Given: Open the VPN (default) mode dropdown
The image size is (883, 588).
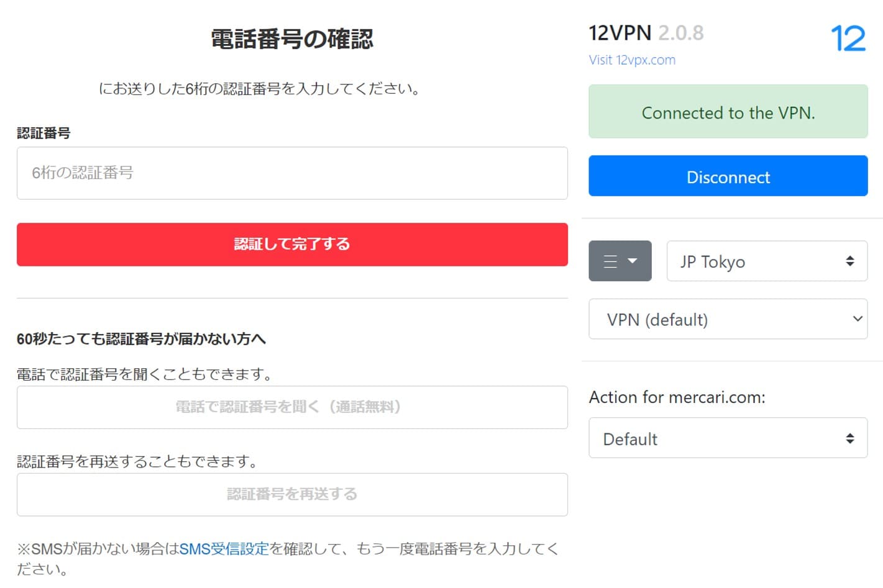Looking at the screenshot, I should point(728,319).
